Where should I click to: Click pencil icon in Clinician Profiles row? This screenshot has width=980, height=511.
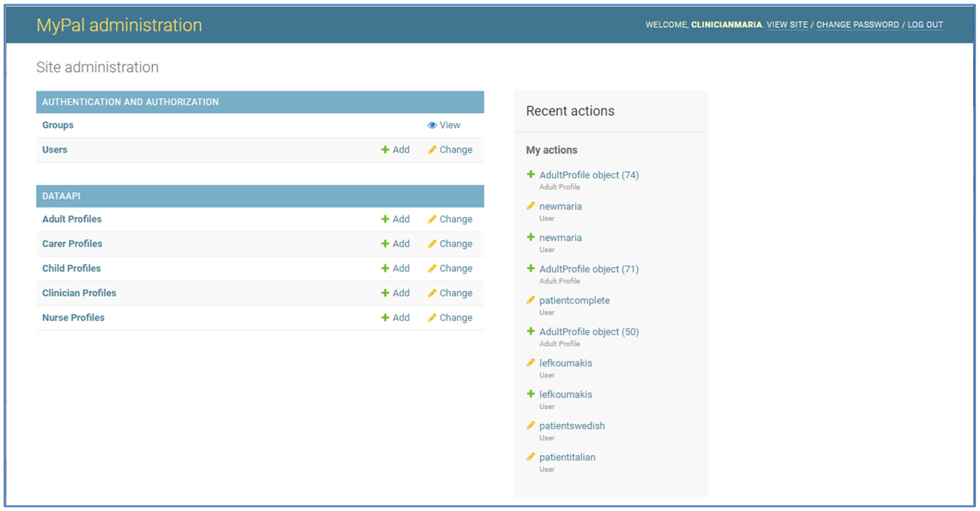coord(432,293)
